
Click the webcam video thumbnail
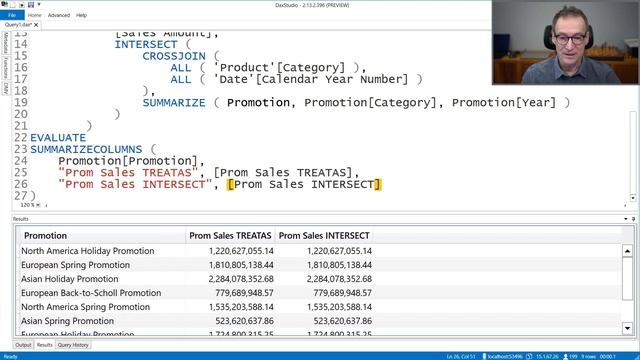point(566,42)
